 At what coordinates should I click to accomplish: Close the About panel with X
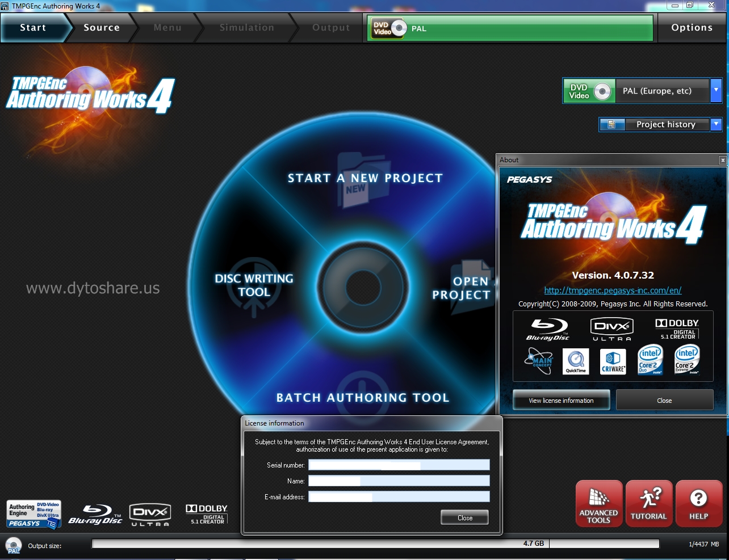[x=723, y=160]
